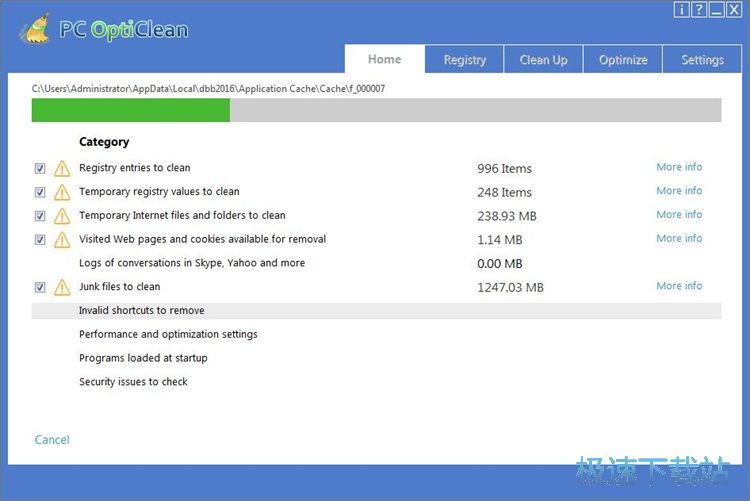The image size is (750, 501).
Task: Open More info for Temporary Internet files
Action: (x=679, y=214)
